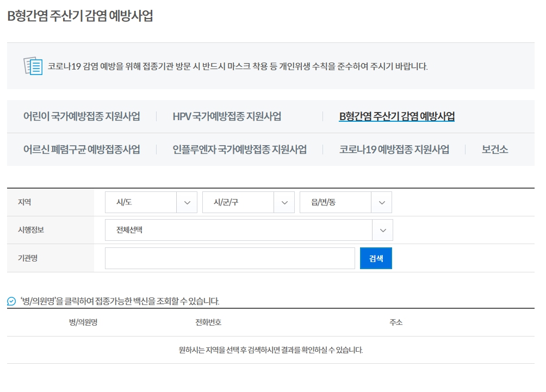The width and height of the screenshot is (546, 392).
Task: Click the chevron icon on the 시행정보 selector
Action: click(x=383, y=229)
